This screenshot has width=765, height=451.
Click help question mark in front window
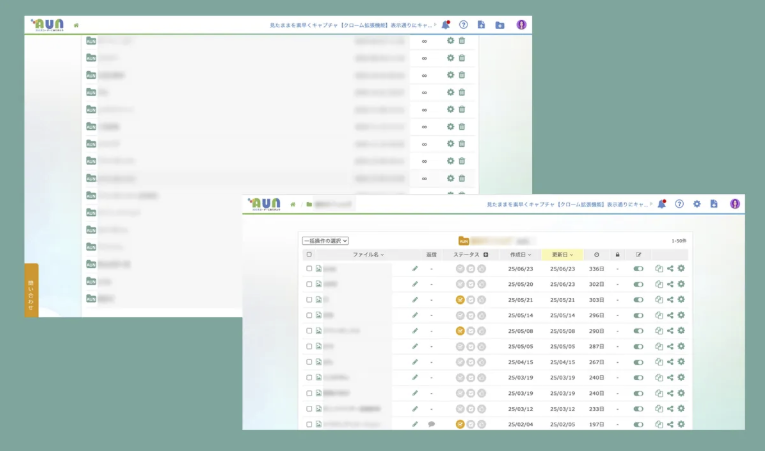pyautogui.click(x=679, y=204)
